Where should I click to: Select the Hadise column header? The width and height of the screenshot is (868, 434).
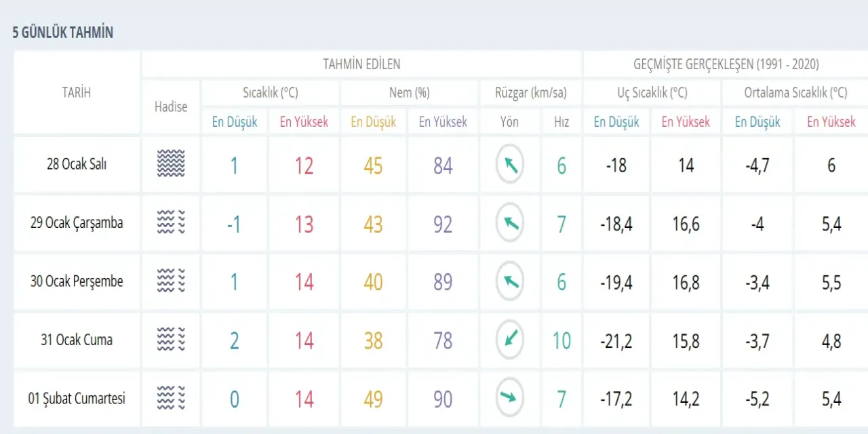171,106
